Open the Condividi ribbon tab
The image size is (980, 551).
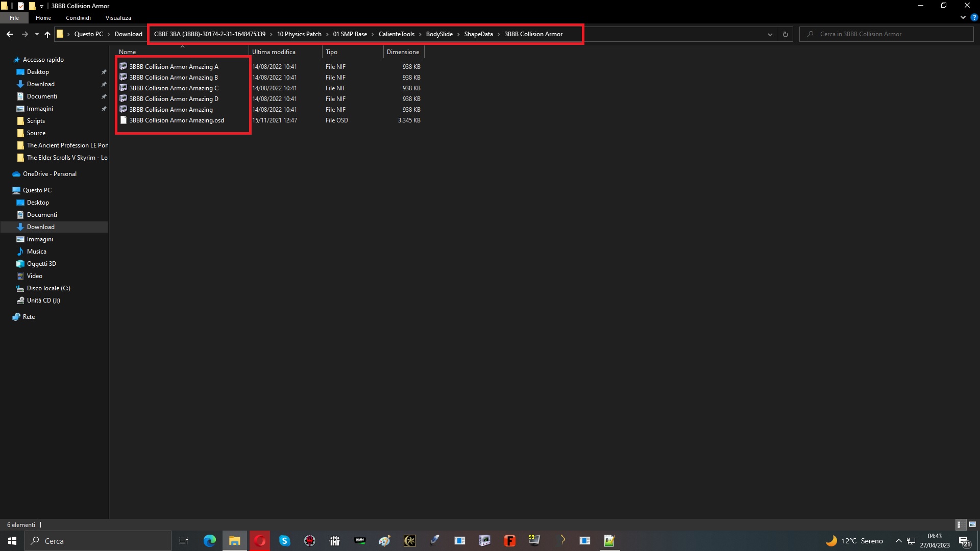click(78, 18)
